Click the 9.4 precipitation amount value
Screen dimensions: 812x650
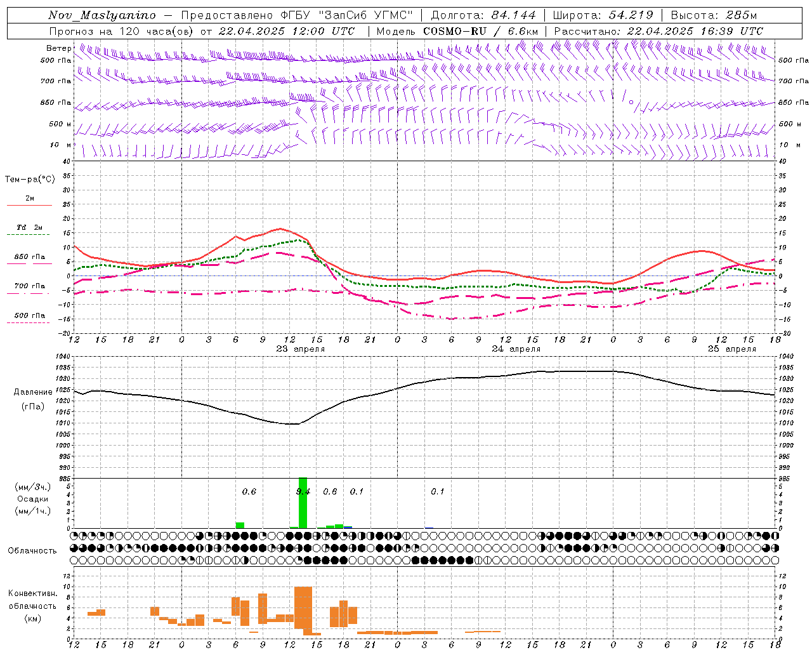point(303,491)
